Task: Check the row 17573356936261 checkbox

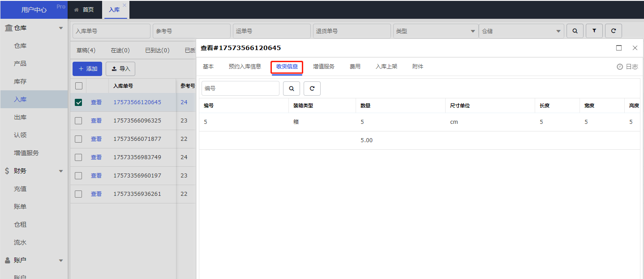Action: (78, 194)
